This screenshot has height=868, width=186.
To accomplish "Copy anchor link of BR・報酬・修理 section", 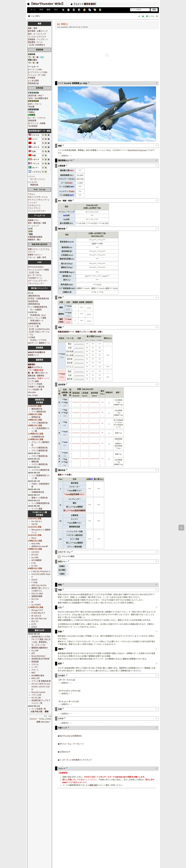I will pyautogui.click(x=156, y=201).
